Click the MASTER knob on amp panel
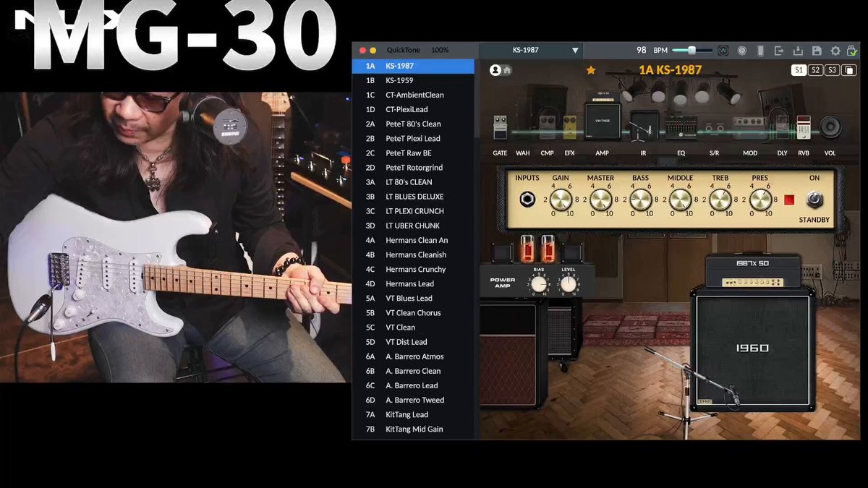 tap(600, 200)
